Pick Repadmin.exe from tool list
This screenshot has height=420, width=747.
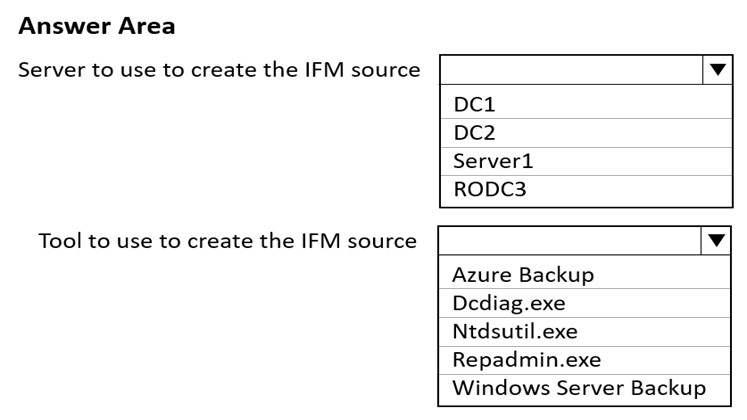584,360
